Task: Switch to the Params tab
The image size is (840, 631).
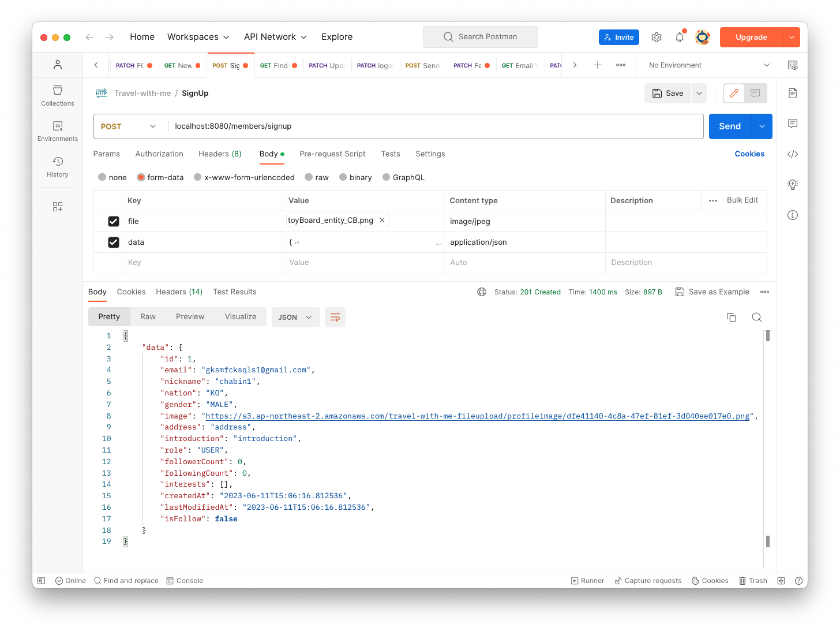Action: [x=107, y=154]
